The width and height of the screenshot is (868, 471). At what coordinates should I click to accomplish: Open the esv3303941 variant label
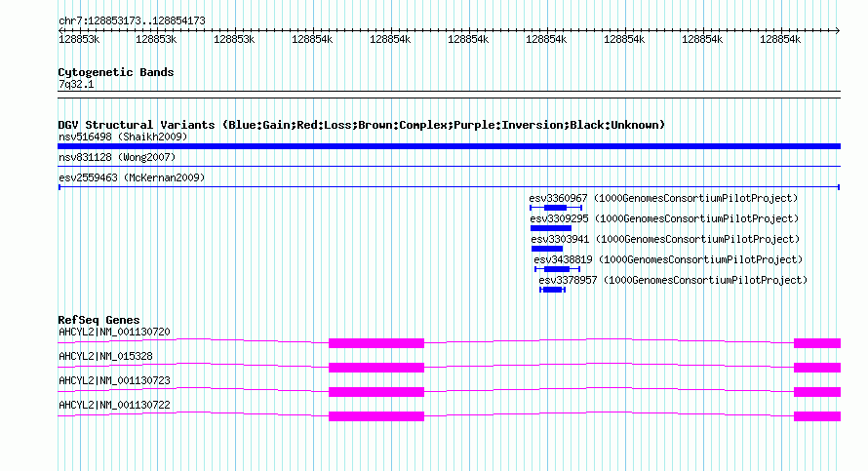(665, 239)
